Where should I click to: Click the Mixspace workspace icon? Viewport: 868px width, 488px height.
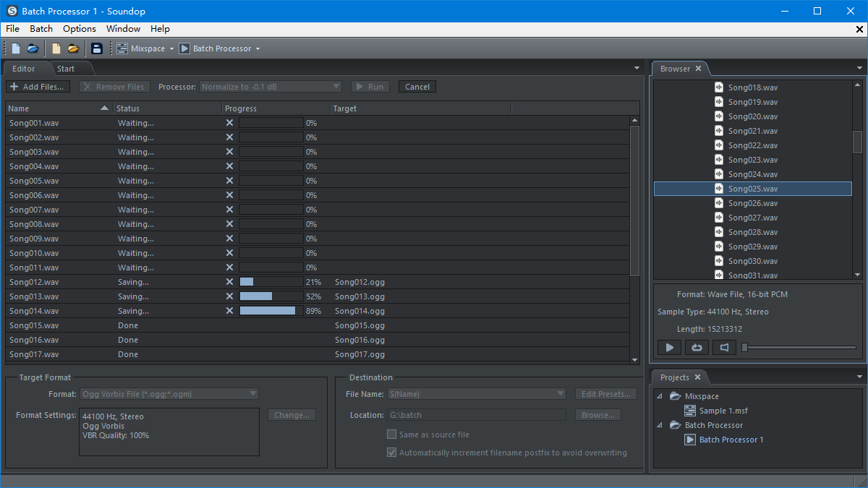(x=121, y=48)
